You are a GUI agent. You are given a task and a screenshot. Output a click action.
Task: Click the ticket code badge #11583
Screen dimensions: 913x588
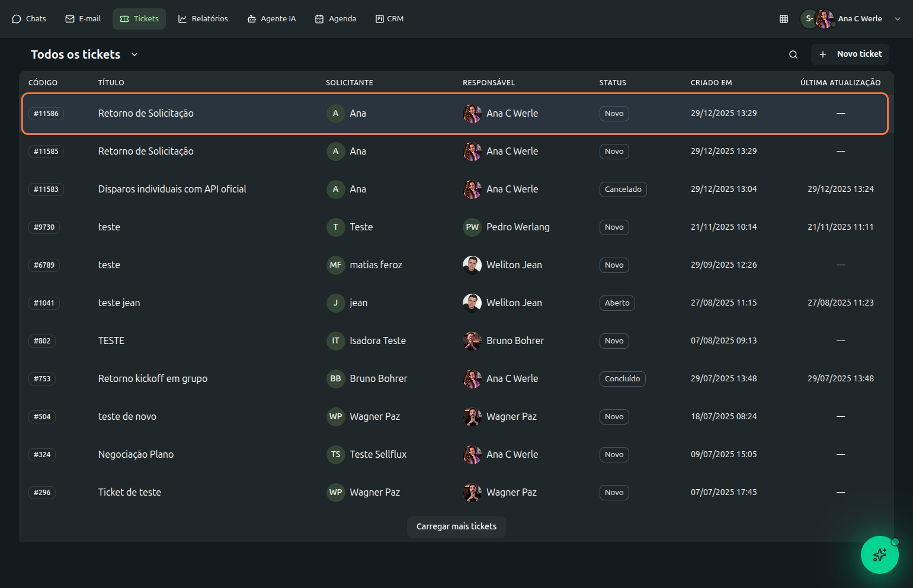click(x=46, y=189)
